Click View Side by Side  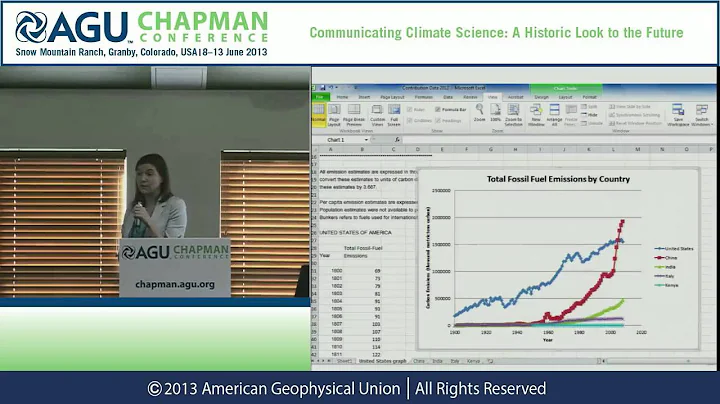tap(630, 107)
